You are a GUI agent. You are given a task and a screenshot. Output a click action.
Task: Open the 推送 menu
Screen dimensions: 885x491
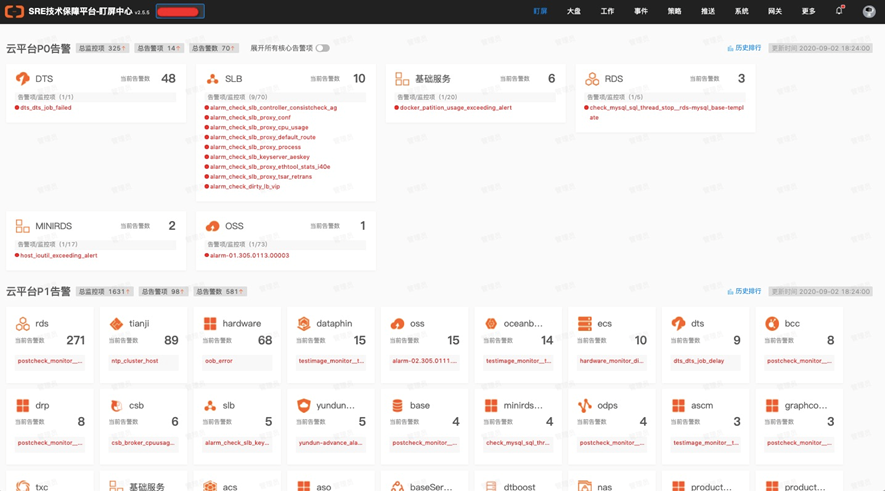click(708, 11)
